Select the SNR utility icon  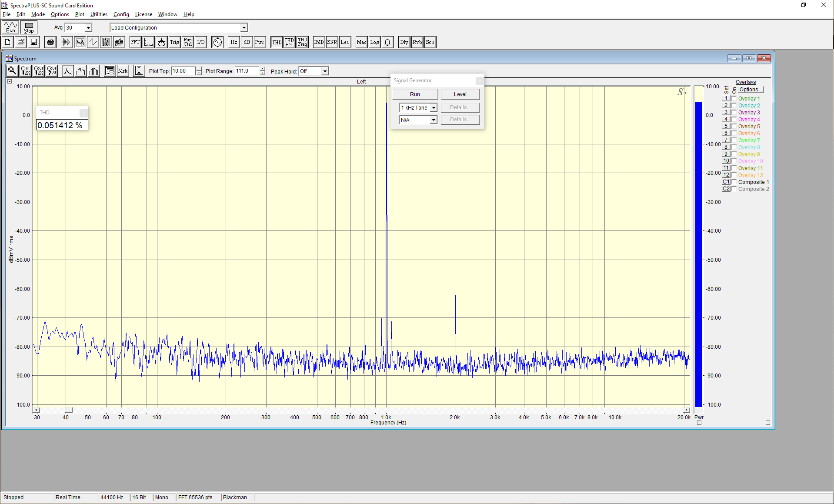[x=332, y=42]
